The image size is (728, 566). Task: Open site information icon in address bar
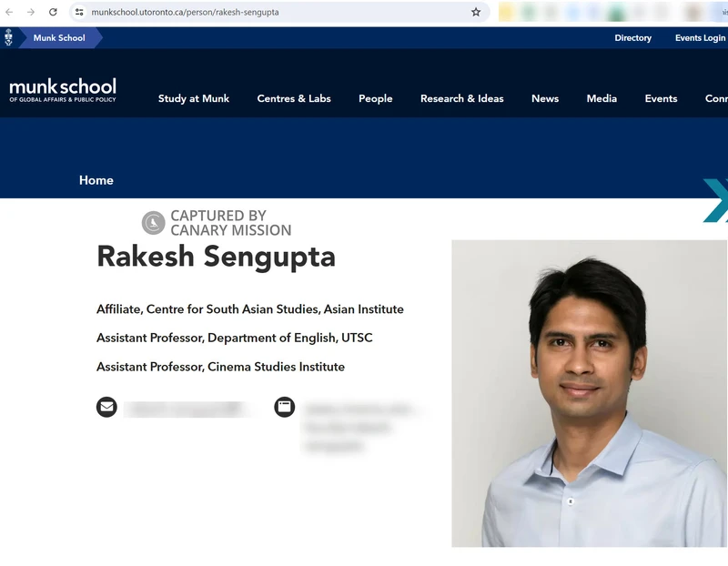[79, 12]
